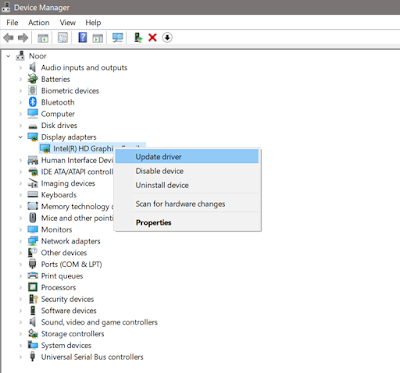Choose Update driver from context menu
The height and width of the screenshot is (373, 400).
pyautogui.click(x=187, y=156)
